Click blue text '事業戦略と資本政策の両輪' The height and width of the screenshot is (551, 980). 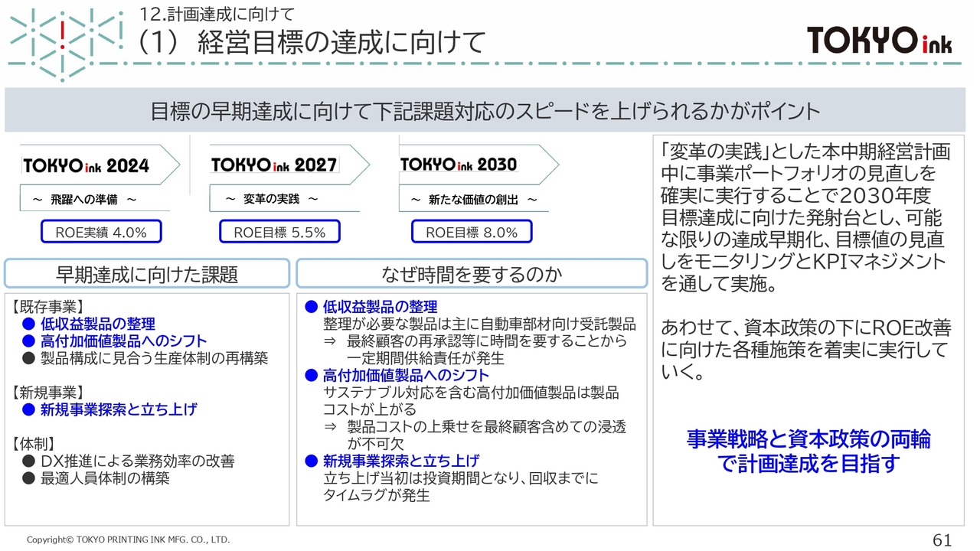tap(808, 439)
